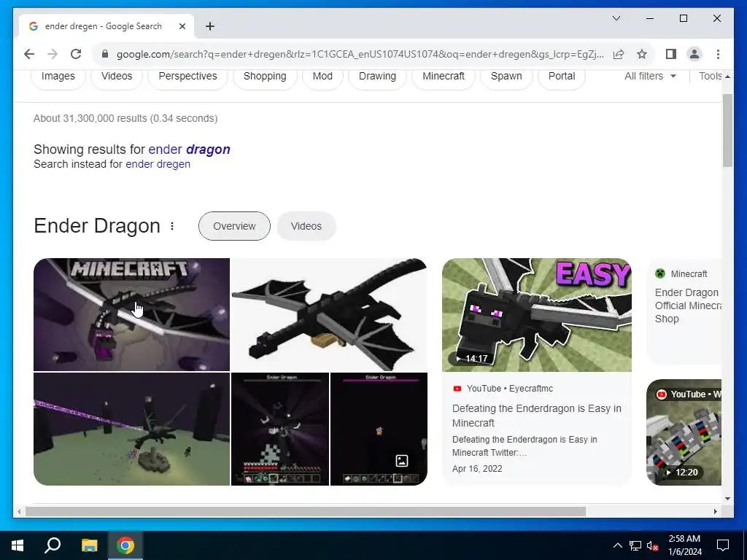This screenshot has width=747, height=560.
Task: Click the vertical scrollbar thumb
Action: pyautogui.click(x=727, y=131)
